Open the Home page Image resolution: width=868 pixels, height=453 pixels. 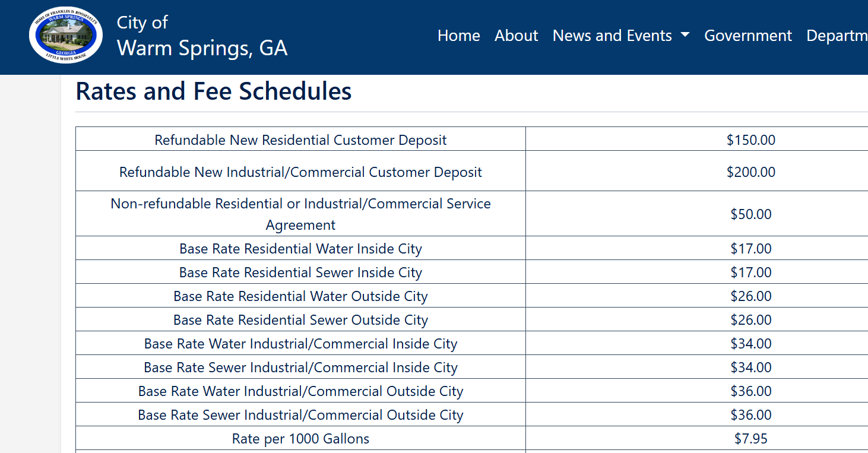(458, 36)
